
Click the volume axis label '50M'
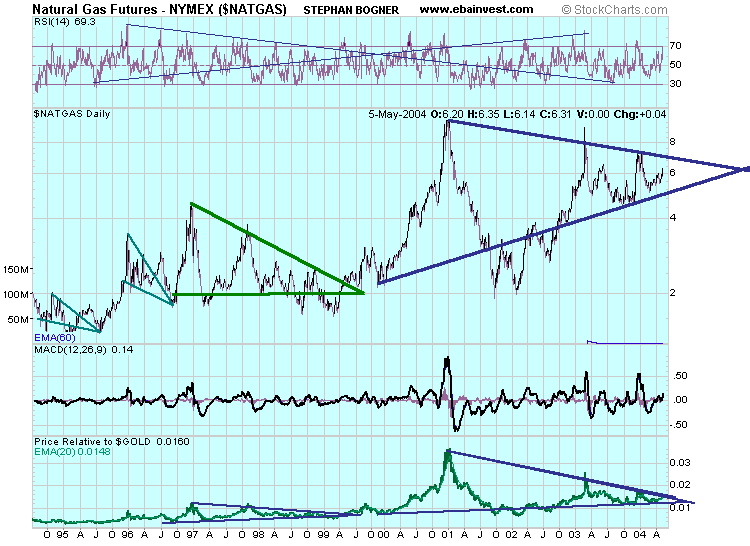20,319
